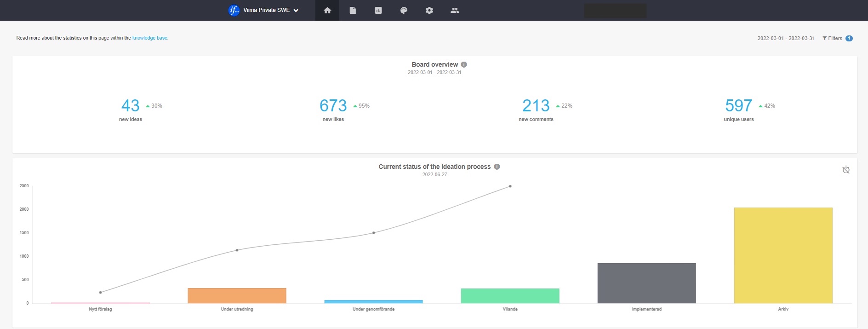Click the 673 new likes statistic
Image resolution: width=868 pixels, height=329 pixels.
click(333, 106)
